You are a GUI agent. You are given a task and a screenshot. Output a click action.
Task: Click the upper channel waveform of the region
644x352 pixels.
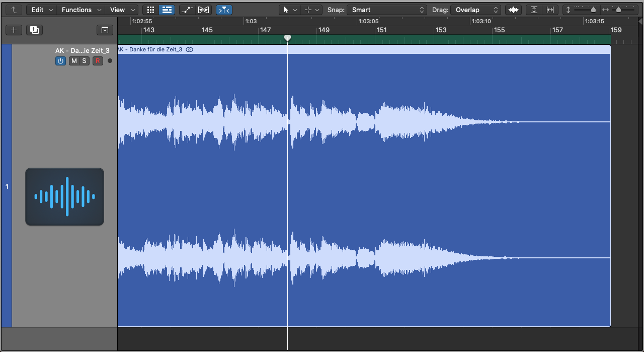364,122
